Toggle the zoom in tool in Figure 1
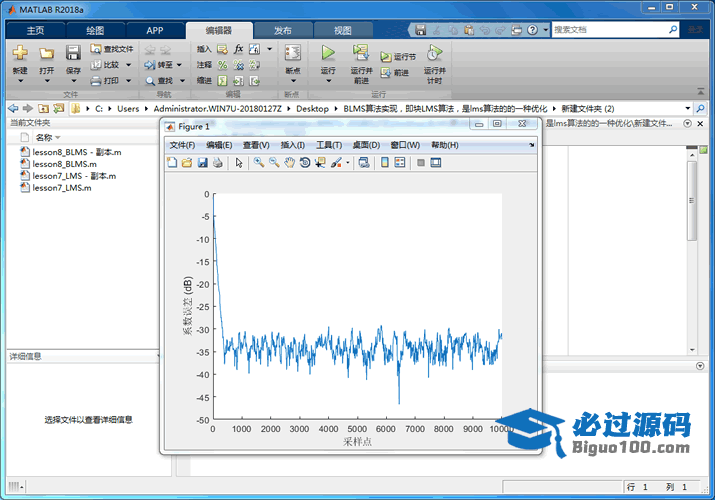Screen dimensions: 715x500 (258, 163)
